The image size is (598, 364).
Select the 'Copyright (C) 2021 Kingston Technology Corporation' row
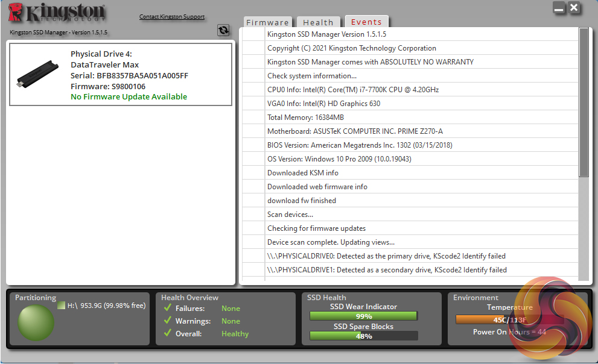coord(410,48)
